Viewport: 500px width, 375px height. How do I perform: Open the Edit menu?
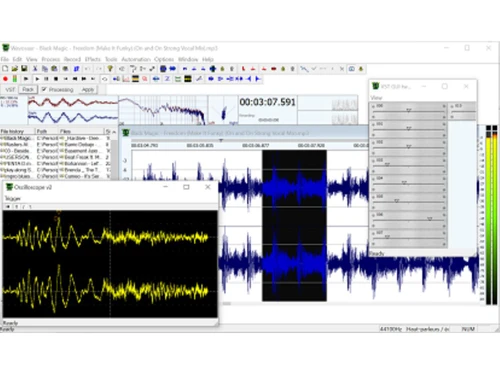pyautogui.click(x=17, y=59)
